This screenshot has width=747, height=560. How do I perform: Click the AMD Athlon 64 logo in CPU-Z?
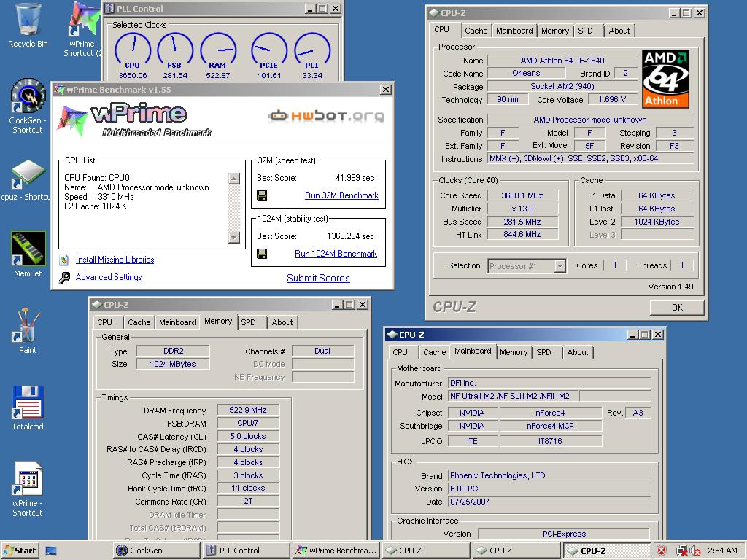point(665,79)
